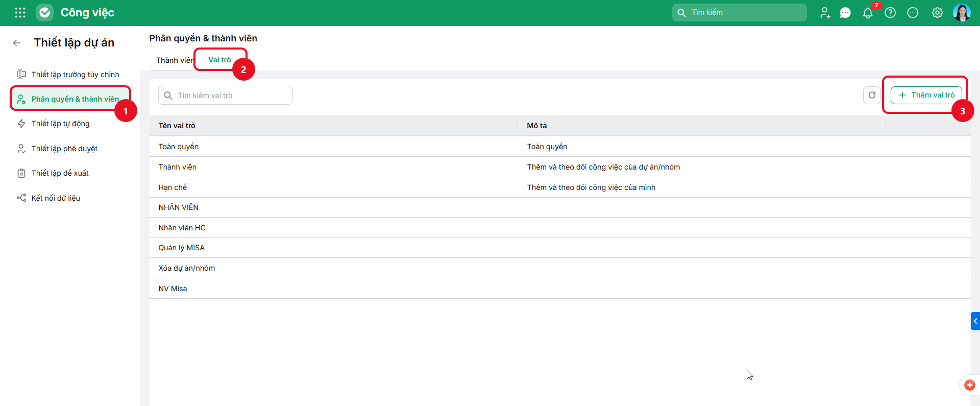Open the more options ellipsis circle icon
The height and width of the screenshot is (406, 980).
(x=913, y=13)
